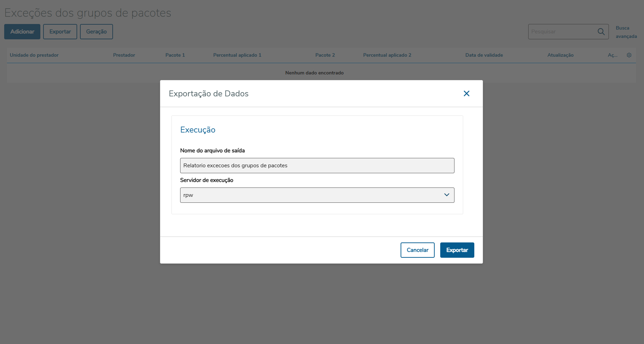The image size is (644, 344).
Task: Sort by Prestador column header
Action: [124, 55]
